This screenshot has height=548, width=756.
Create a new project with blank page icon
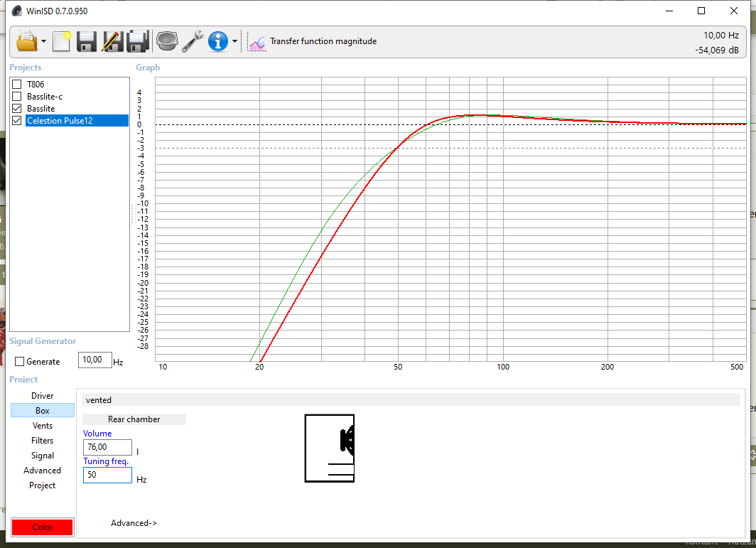(62, 41)
